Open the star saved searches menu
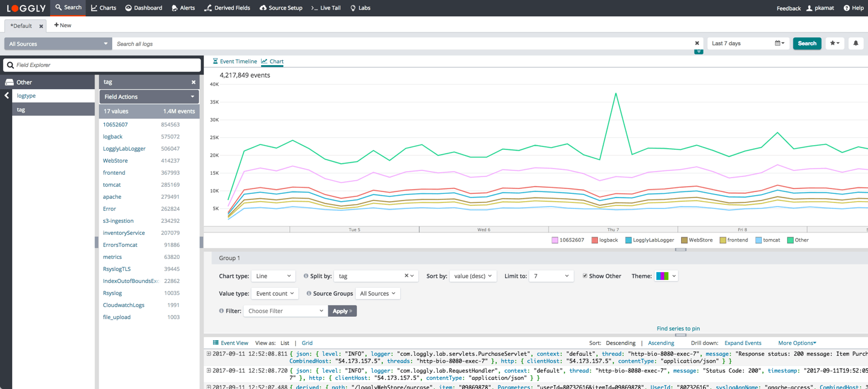868x389 pixels. (834, 43)
